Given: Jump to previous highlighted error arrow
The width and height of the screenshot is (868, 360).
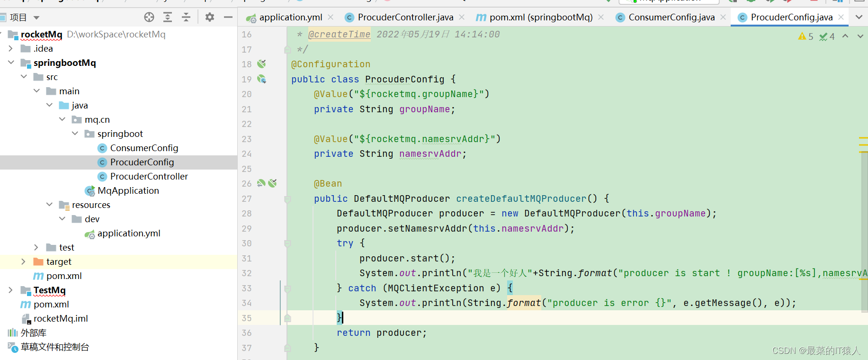Looking at the screenshot, I should pos(845,36).
